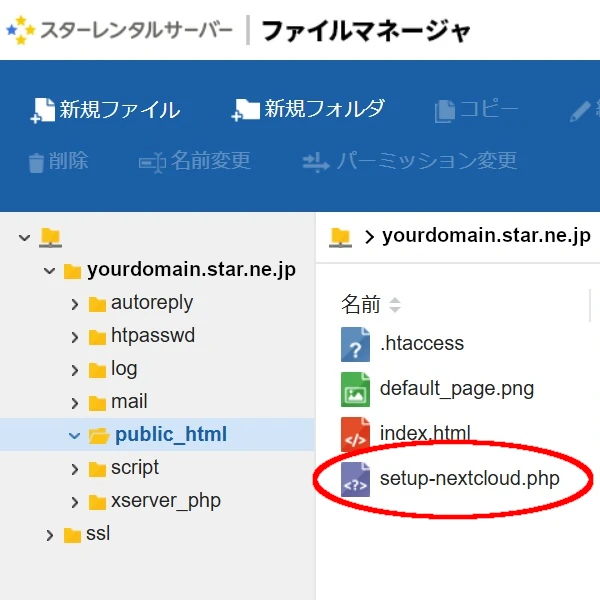Click the 名前 column header
600x600 pixels.
(x=361, y=305)
